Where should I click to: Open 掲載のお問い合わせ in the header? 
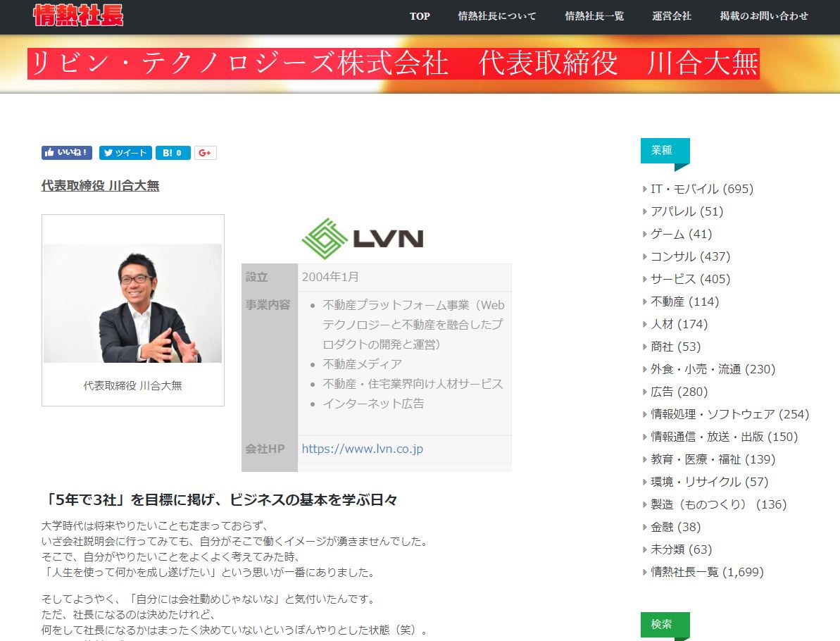[x=764, y=16]
